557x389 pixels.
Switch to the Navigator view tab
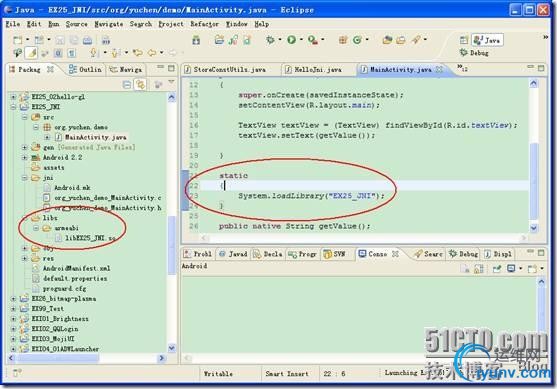click(126, 69)
